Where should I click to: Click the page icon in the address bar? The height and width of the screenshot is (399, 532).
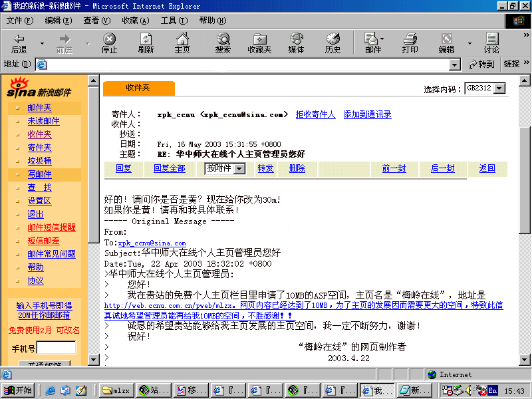click(42, 64)
